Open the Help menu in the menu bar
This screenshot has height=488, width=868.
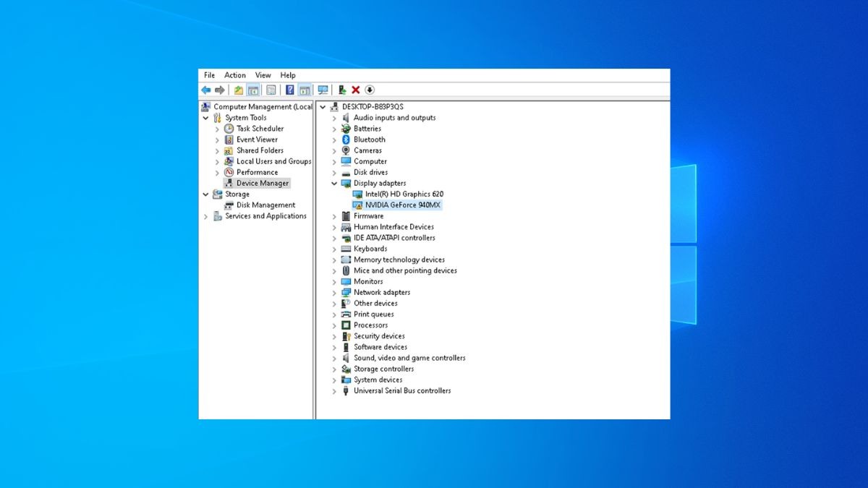click(288, 75)
